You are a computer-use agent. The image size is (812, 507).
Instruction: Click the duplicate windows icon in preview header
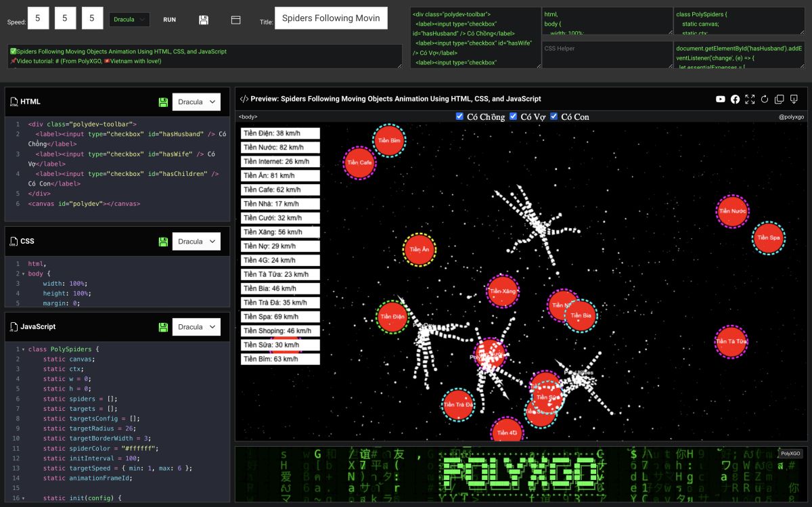tap(780, 100)
